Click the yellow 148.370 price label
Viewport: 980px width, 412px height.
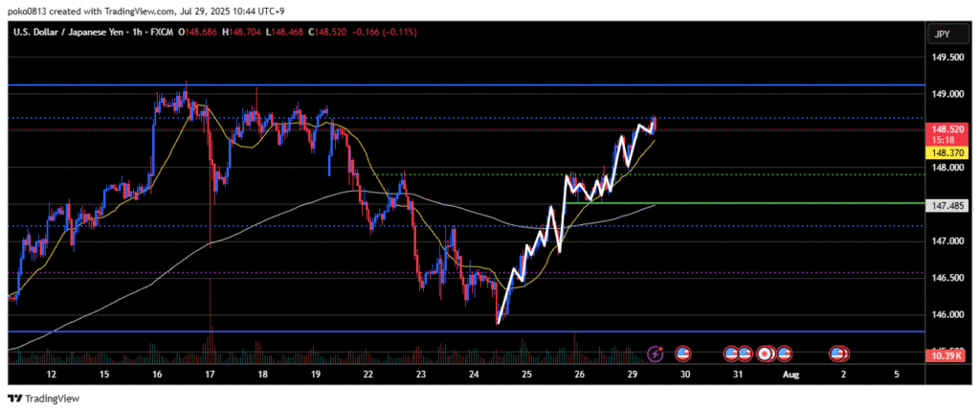click(x=945, y=151)
